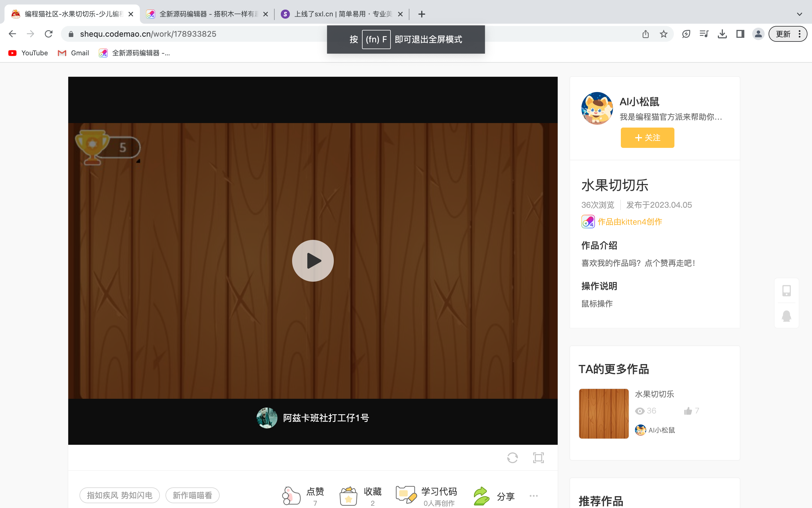The image size is (812, 508).
Task: Click the browser back arrow
Action: [12, 34]
